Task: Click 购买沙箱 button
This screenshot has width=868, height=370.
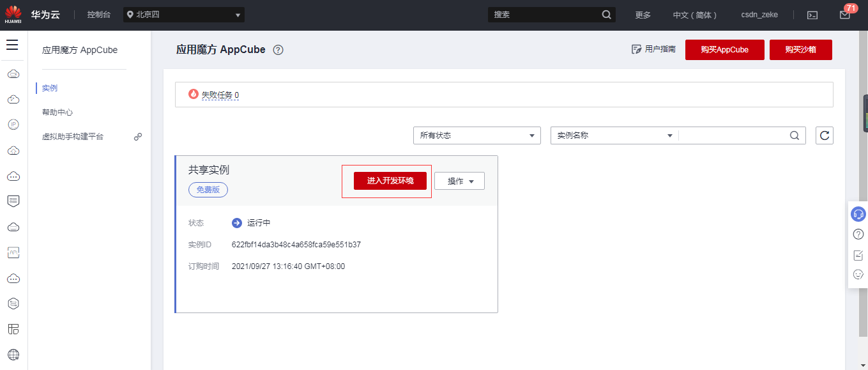Action: click(x=801, y=50)
